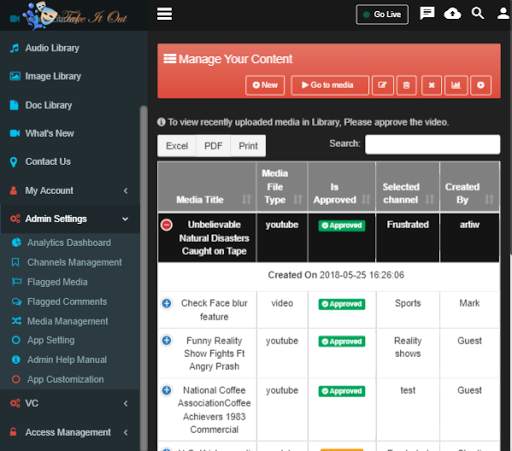Click the sidebar vertical scrollbar
512x451 pixels.
(144, 277)
